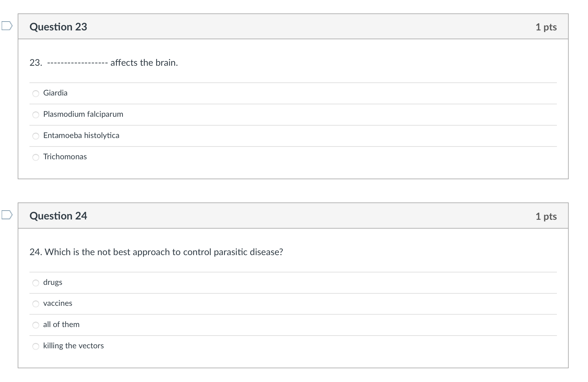Flag Question 24 with bookmark icon

coord(7,215)
